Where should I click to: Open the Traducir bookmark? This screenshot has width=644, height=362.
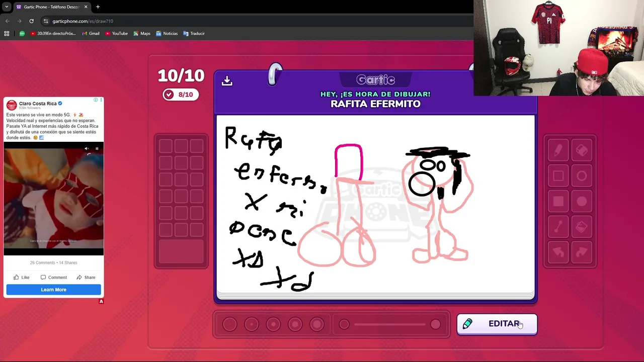194,33
